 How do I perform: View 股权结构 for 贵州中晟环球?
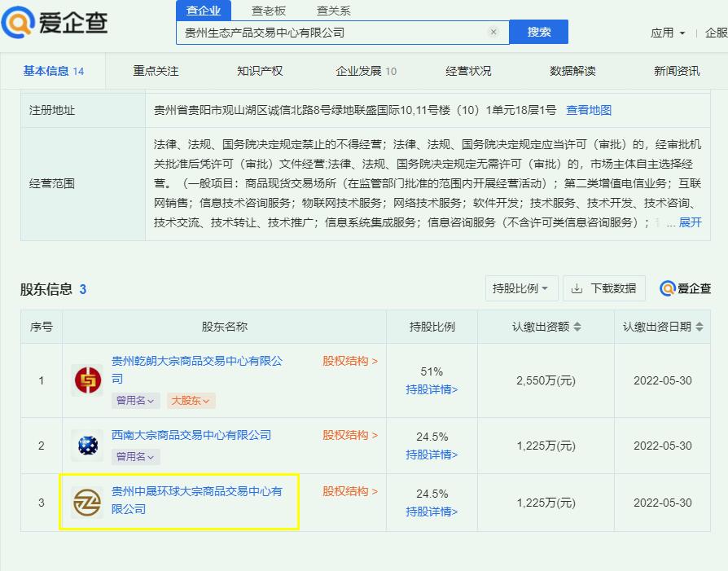(x=350, y=491)
